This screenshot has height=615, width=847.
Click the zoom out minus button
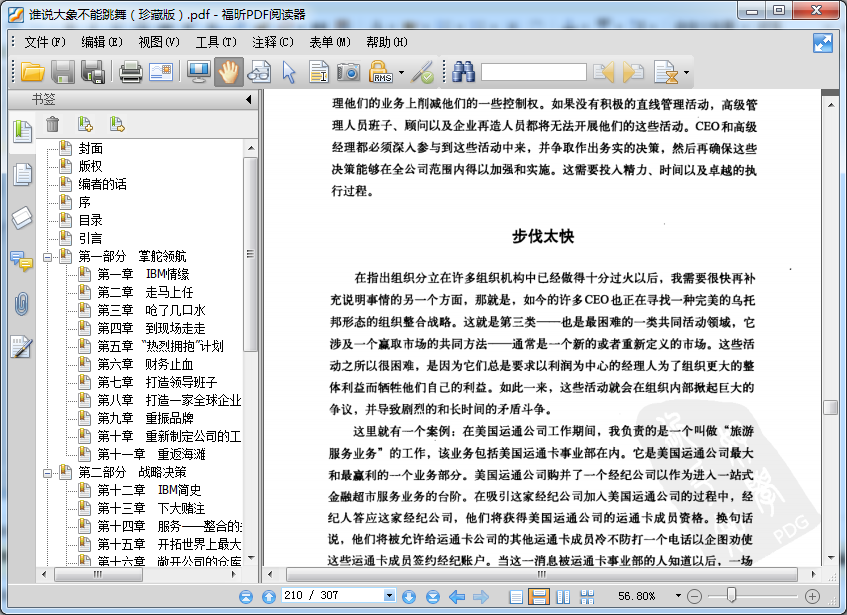tap(694, 597)
